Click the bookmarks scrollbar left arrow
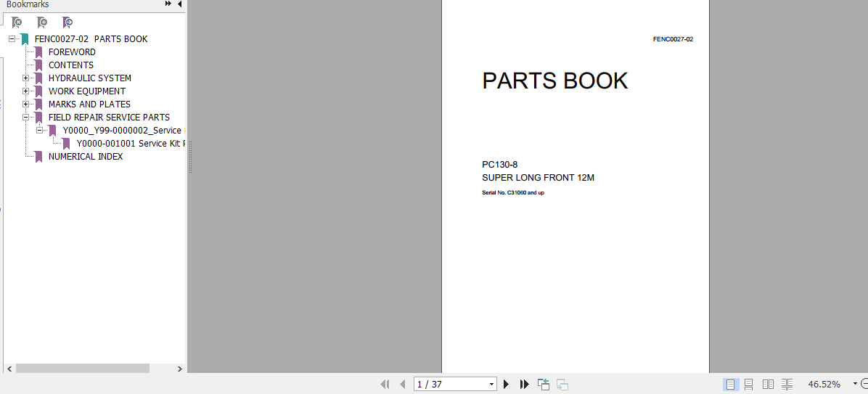This screenshot has height=394, width=868. click(9, 369)
